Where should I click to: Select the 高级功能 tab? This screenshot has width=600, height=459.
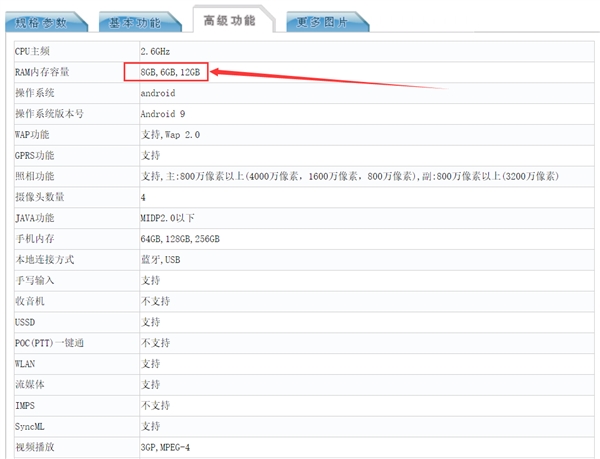click(x=229, y=19)
